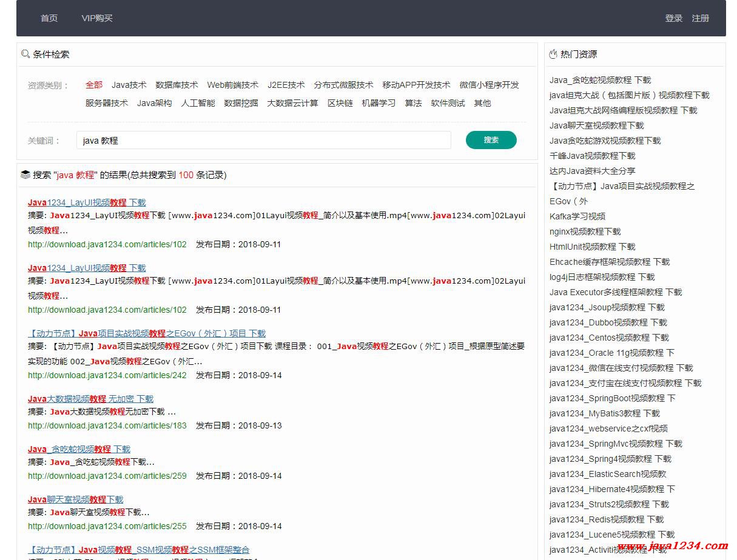
Task: Click URL ending in articles/259
Action: click(107, 476)
